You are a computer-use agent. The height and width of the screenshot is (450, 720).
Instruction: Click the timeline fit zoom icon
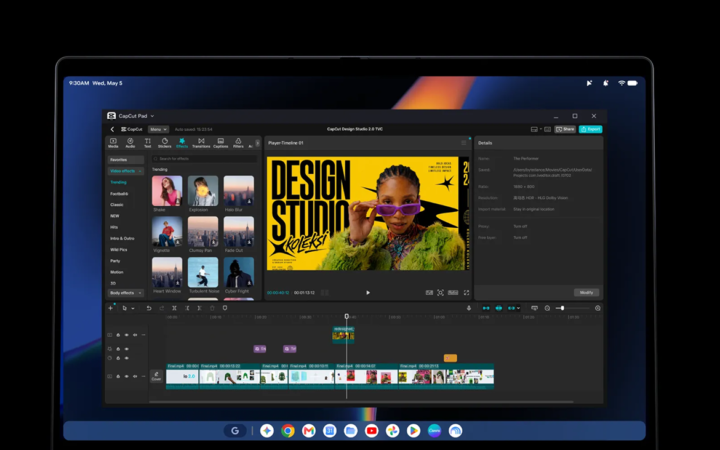click(598, 308)
